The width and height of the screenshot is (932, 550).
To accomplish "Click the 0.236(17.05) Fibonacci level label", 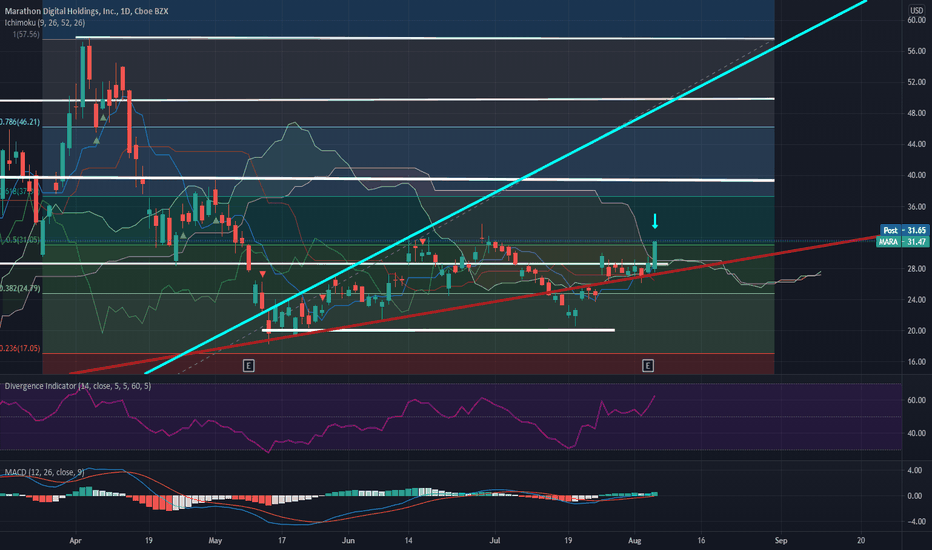I will [x=20, y=348].
